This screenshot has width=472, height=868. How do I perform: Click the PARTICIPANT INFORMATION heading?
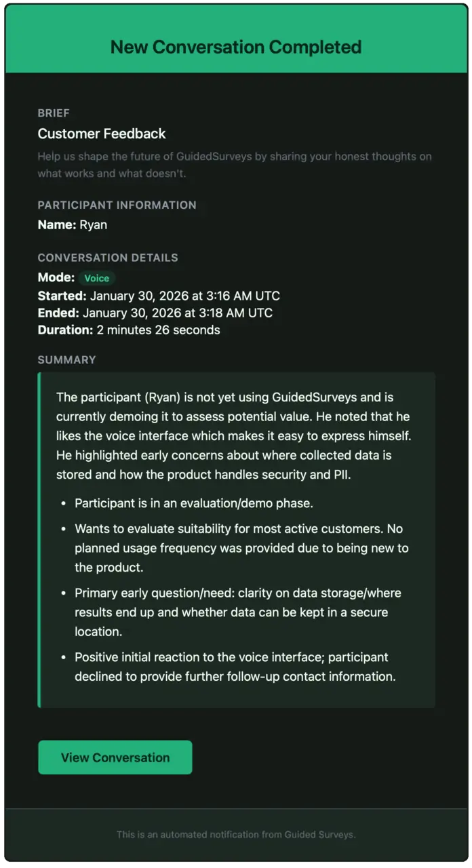(x=117, y=205)
